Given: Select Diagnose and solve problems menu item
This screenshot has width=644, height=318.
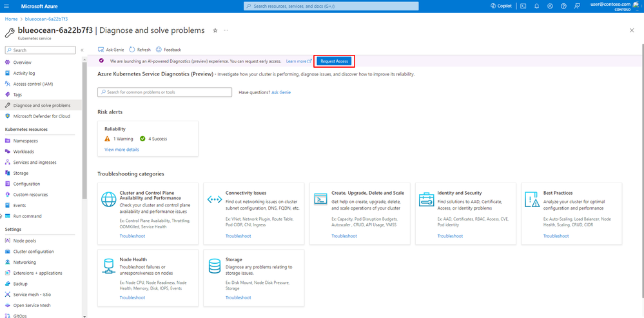Looking at the screenshot, I should (41, 106).
